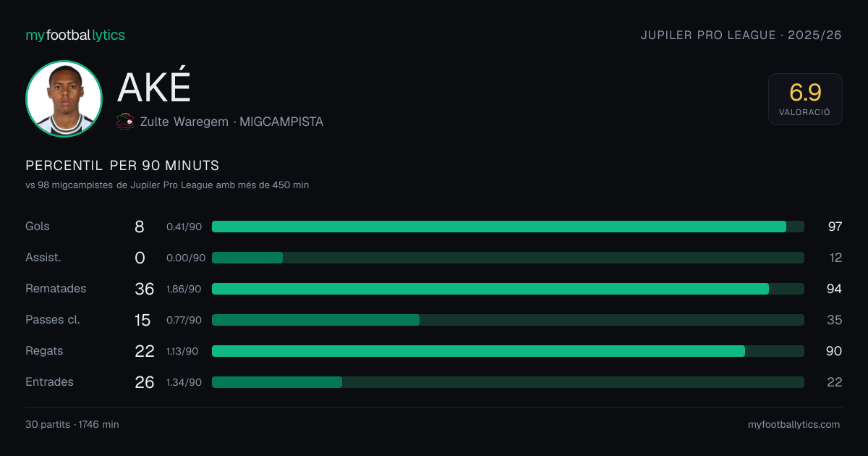Viewport: 868px width, 456px height.
Task: Click the Gols percentile bar
Action: pos(508,227)
